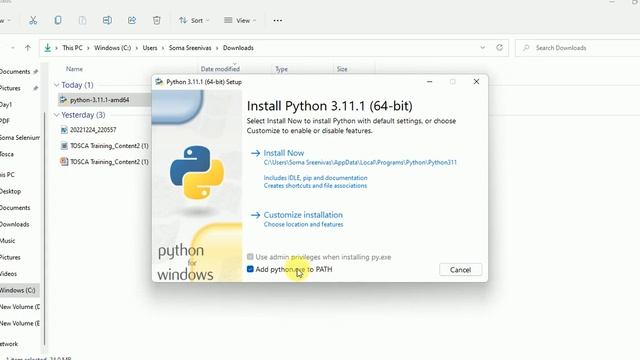Click the Downloads arrow icon in address bar
Viewport: 640px width, 360px height.
click(x=48, y=48)
